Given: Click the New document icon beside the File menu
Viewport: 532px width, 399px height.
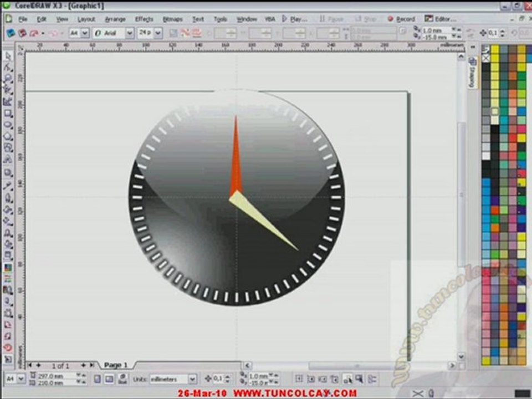Looking at the screenshot, I should point(8,19).
